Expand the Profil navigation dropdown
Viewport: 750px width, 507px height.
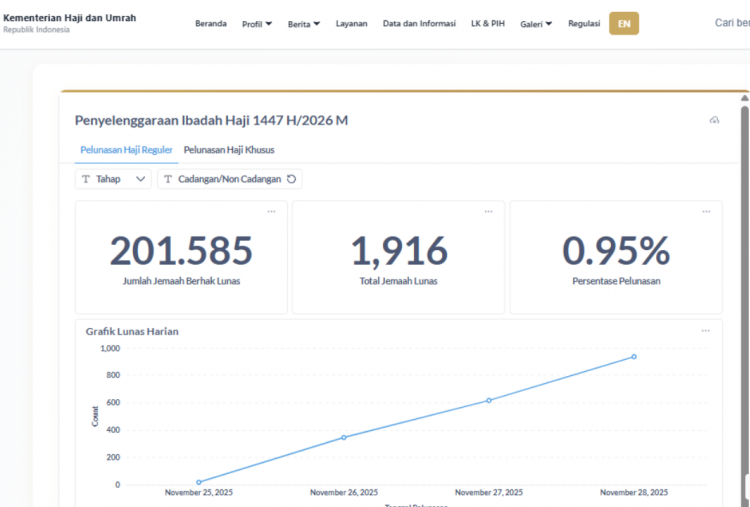point(257,23)
